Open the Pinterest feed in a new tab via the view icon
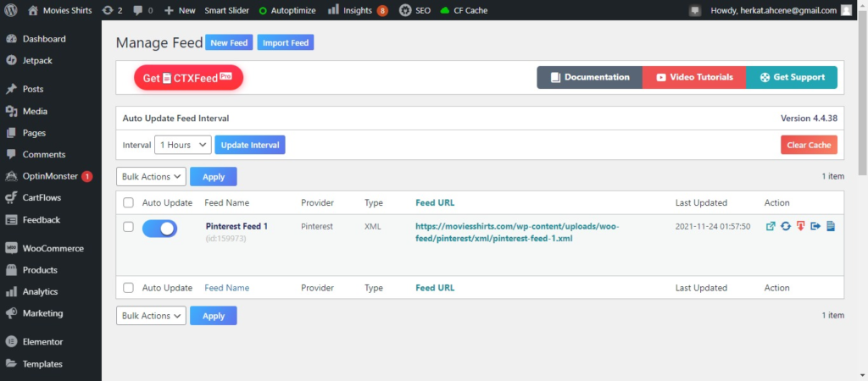Viewport: 868px width, 381px height. 771,227
